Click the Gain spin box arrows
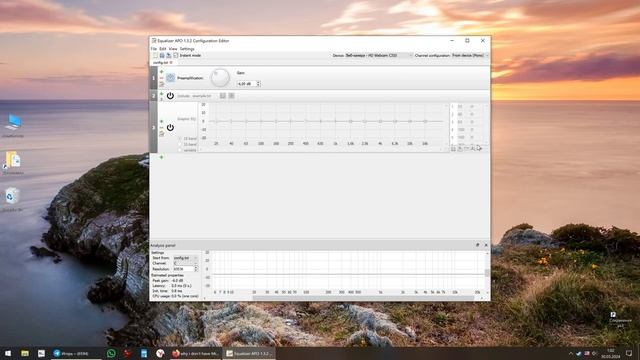The height and width of the screenshot is (360, 640). pos(258,84)
